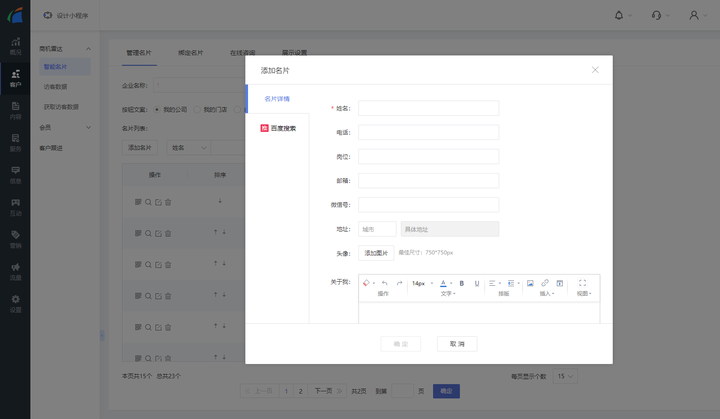Click the 添加名片 button behind dialog
Image resolution: width=720 pixels, height=419 pixels.
140,147
